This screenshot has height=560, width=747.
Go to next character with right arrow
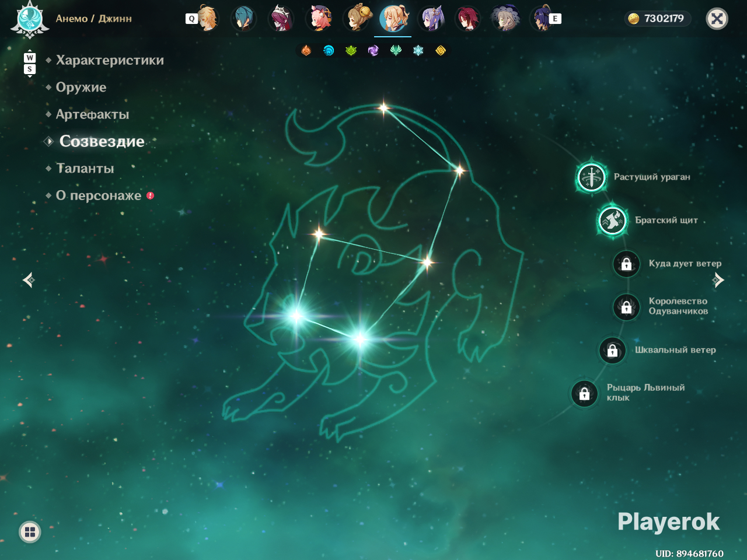coord(718,280)
